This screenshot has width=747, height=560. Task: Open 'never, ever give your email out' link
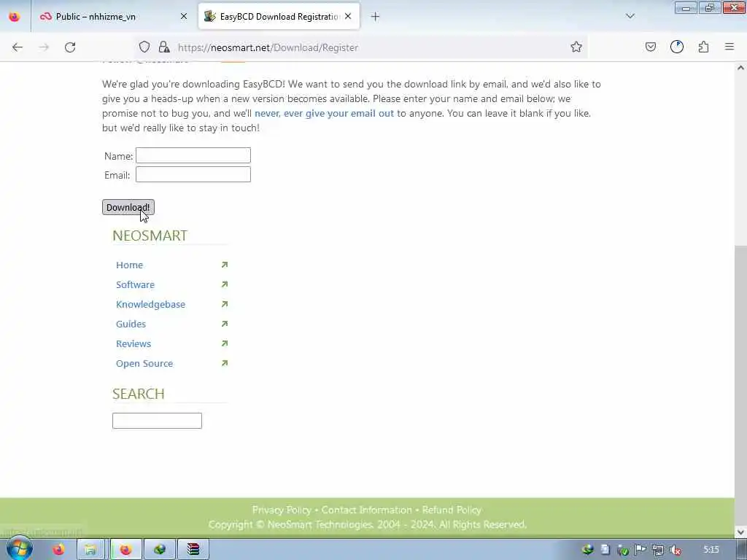click(324, 113)
